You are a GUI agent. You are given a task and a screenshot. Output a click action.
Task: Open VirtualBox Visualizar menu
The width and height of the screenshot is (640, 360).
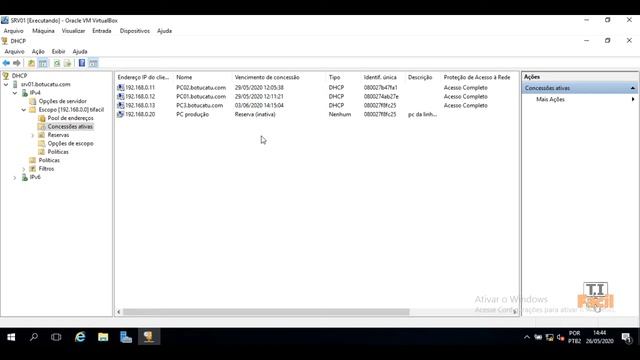73,31
